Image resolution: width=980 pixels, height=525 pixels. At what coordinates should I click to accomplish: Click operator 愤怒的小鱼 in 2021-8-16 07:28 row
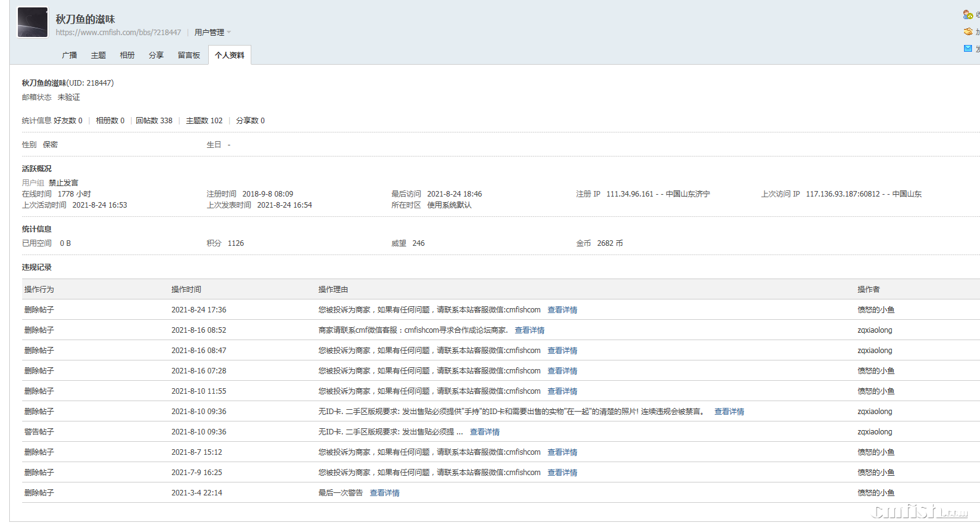pyautogui.click(x=876, y=371)
